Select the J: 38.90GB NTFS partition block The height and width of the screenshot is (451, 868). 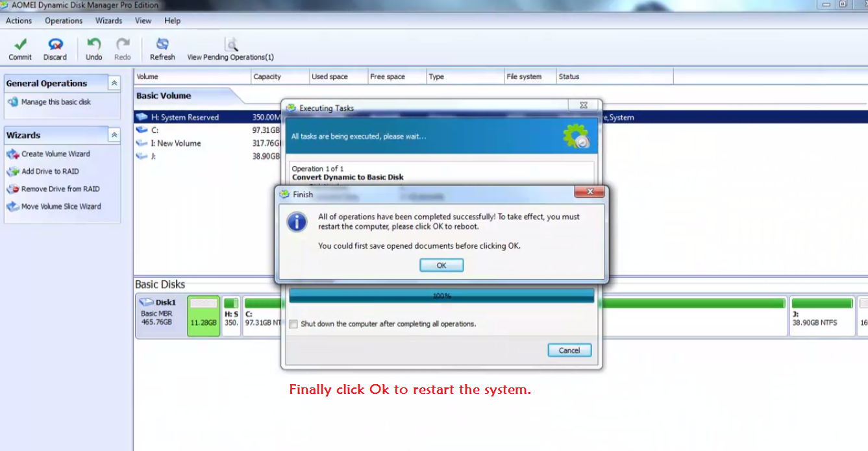[x=822, y=316]
